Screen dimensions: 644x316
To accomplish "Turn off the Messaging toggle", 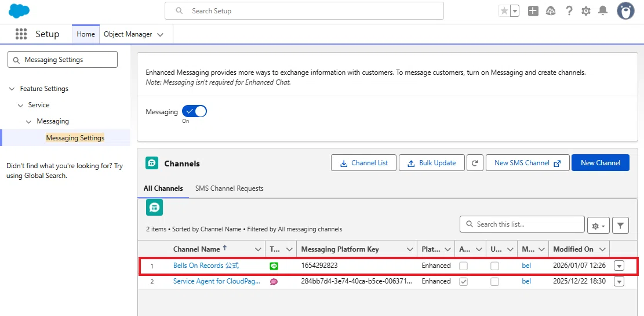I will click(x=194, y=111).
